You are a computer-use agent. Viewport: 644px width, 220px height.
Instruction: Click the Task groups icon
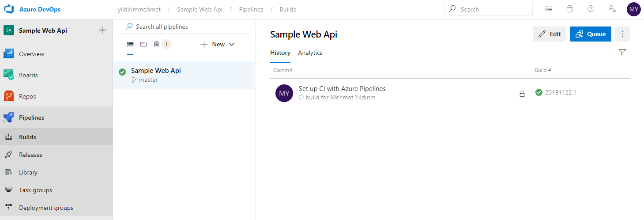click(8, 190)
